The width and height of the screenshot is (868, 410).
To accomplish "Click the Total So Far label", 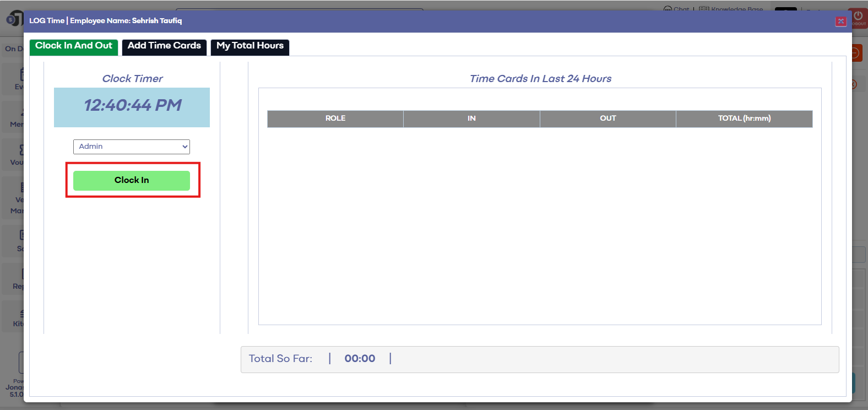I will [x=280, y=359].
